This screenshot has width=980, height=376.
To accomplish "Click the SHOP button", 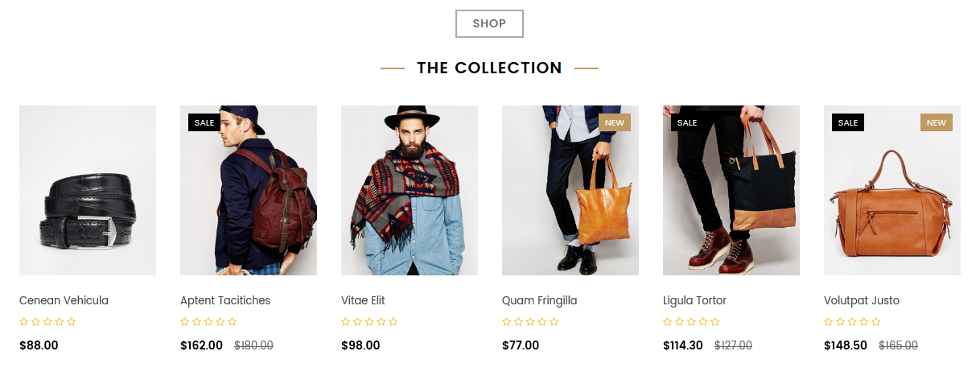I will click(x=489, y=23).
